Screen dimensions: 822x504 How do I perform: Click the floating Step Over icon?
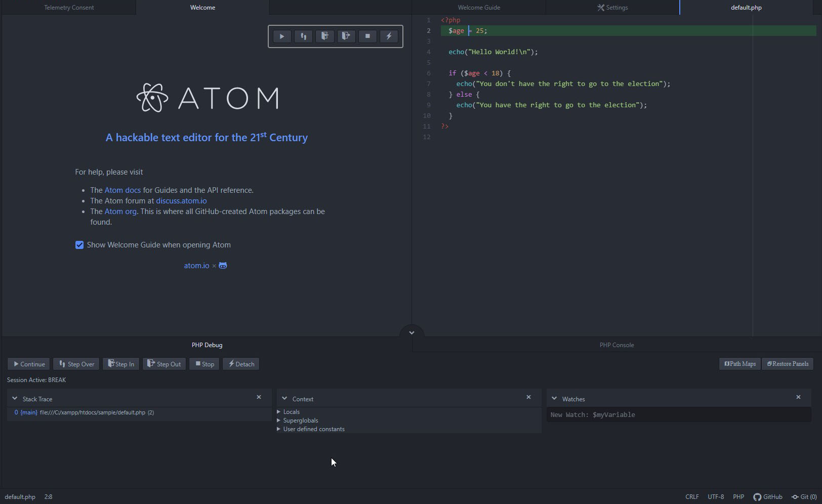pos(303,36)
